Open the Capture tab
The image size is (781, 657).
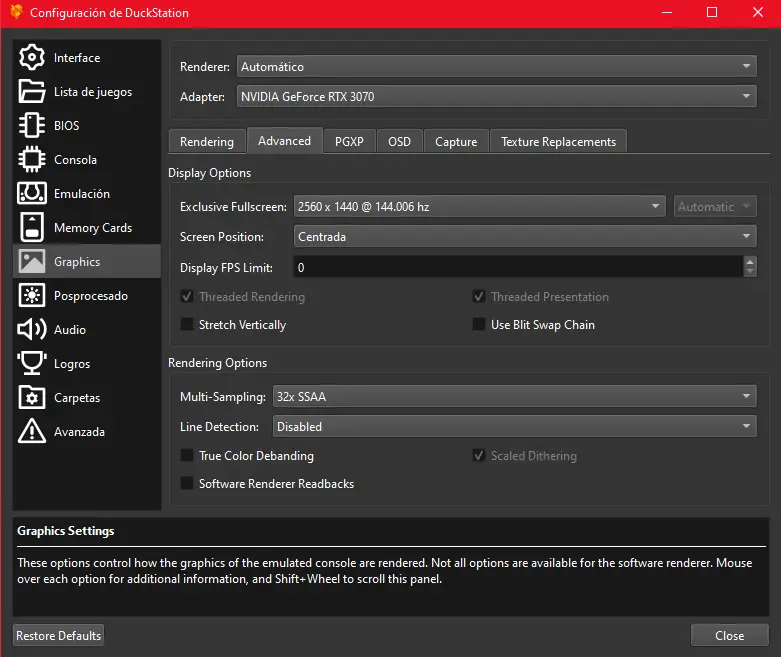point(456,142)
